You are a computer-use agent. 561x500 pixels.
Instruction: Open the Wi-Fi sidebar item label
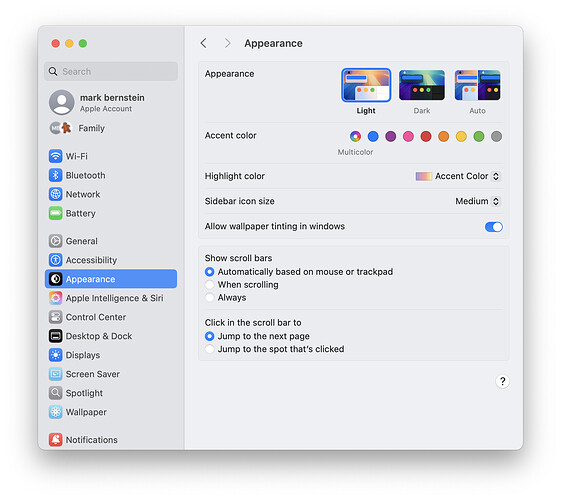[x=77, y=156]
